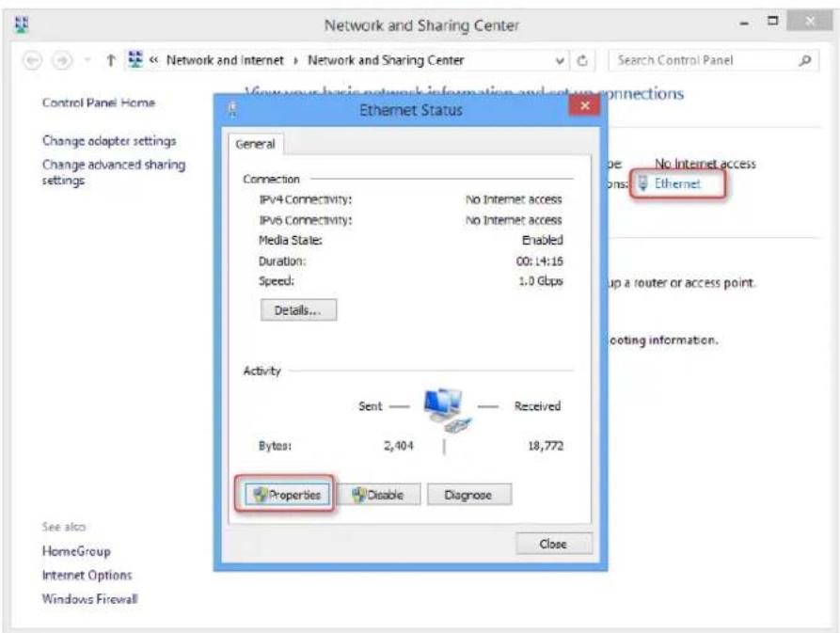Click the red X of Ethernet Status
840x633 pixels.
[x=584, y=105]
